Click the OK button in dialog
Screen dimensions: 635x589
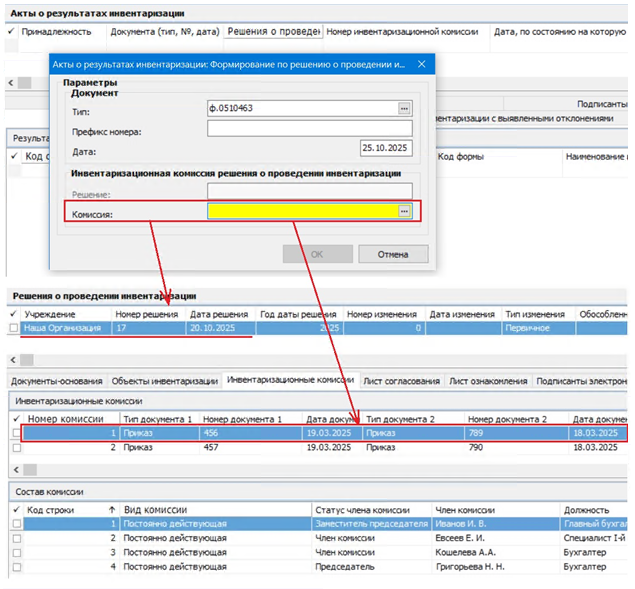coord(317,254)
